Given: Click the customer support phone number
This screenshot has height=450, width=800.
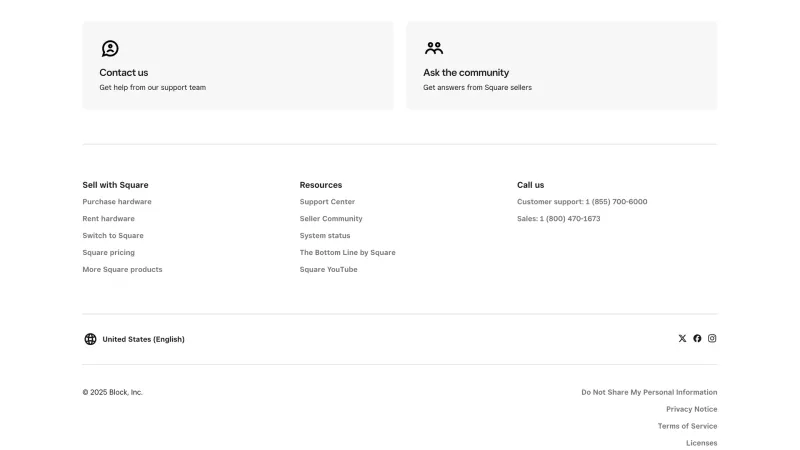Looking at the screenshot, I should click(x=582, y=202).
